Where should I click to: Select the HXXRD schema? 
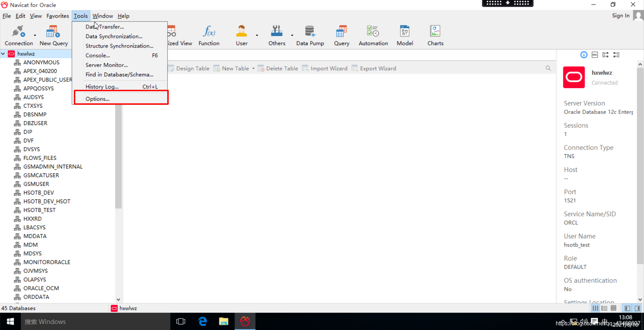[32, 219]
